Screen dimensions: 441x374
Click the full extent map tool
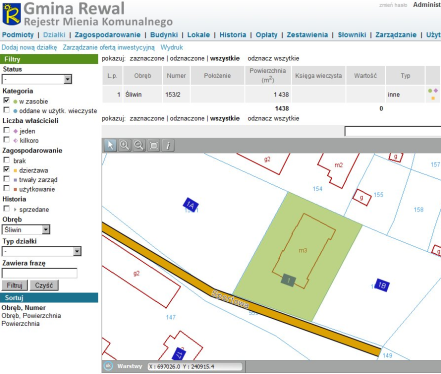click(x=153, y=146)
